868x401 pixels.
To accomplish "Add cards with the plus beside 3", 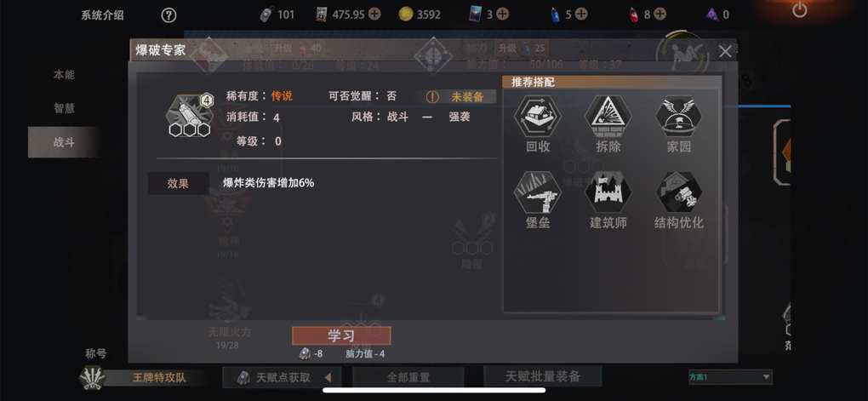I will click(502, 14).
